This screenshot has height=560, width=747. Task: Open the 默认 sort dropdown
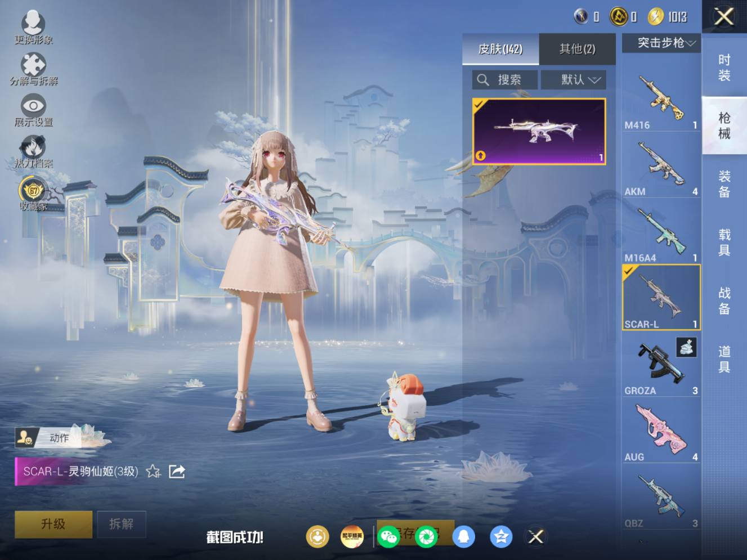coord(574,80)
